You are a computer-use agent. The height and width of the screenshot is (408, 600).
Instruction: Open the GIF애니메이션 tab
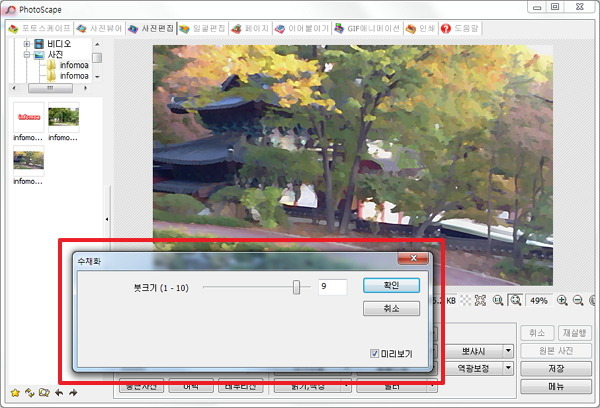[367, 28]
